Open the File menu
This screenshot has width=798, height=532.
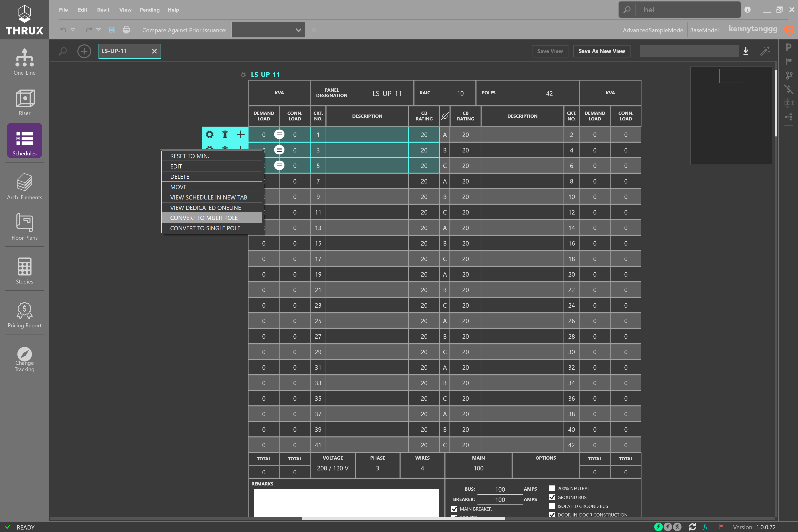[x=64, y=10]
